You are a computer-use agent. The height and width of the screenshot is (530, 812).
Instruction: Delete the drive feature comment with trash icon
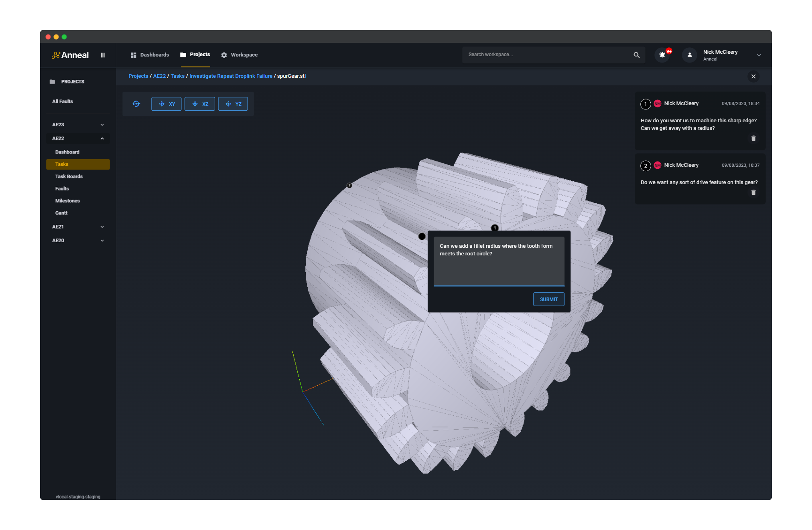753,192
